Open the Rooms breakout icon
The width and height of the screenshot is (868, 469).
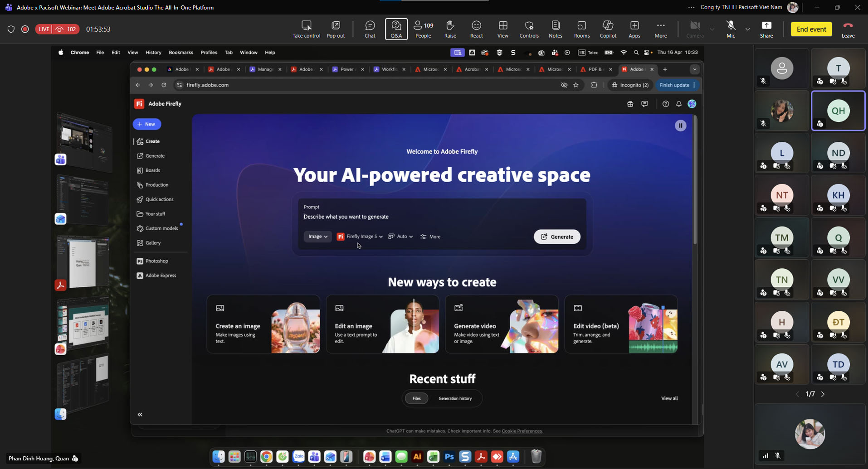581,29
